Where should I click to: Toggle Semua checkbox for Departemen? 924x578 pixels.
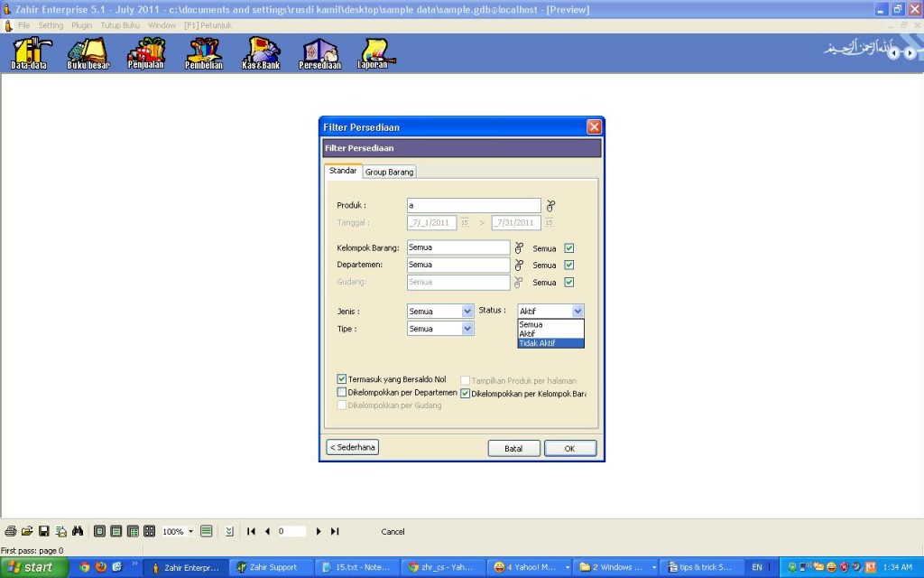[x=569, y=265]
